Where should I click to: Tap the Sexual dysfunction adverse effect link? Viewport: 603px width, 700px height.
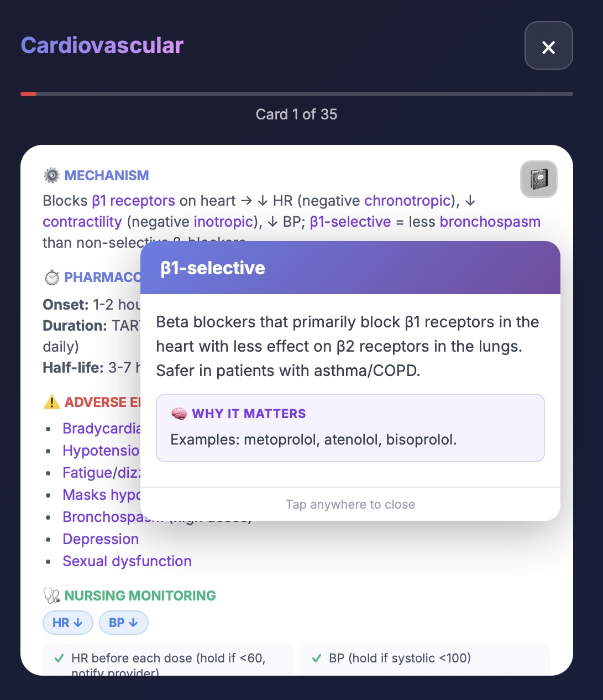(x=127, y=561)
